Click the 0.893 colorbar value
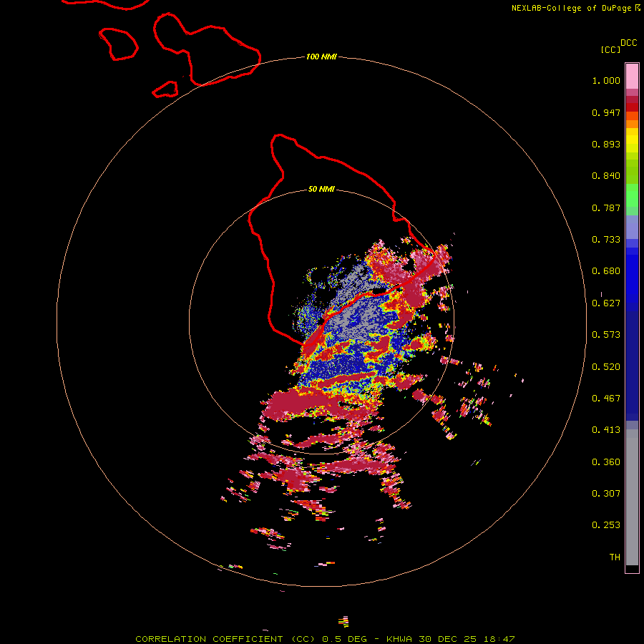Screen dimensions: 644x644 606,144
